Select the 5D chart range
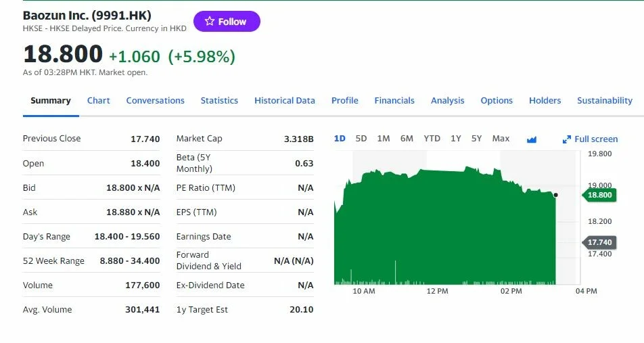 click(361, 139)
